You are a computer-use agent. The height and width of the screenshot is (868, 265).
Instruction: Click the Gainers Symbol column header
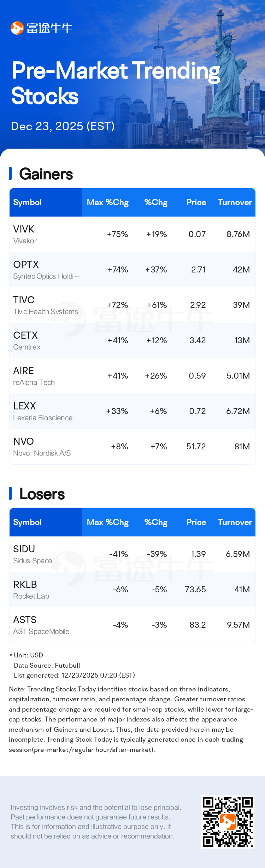pos(28,202)
